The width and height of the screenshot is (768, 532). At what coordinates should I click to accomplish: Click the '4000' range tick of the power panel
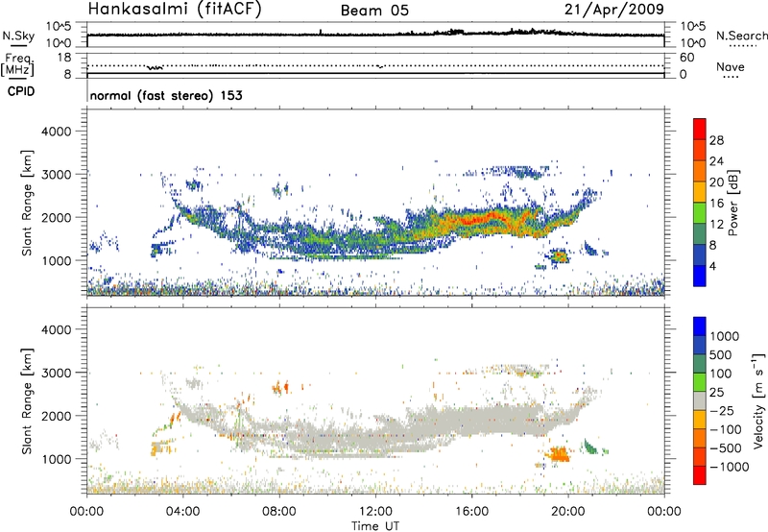(57, 132)
